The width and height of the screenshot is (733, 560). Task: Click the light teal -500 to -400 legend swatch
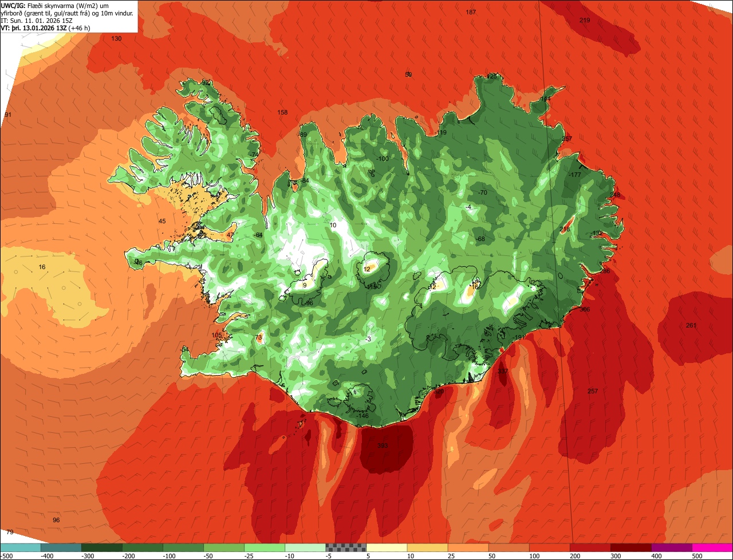(x=20, y=547)
